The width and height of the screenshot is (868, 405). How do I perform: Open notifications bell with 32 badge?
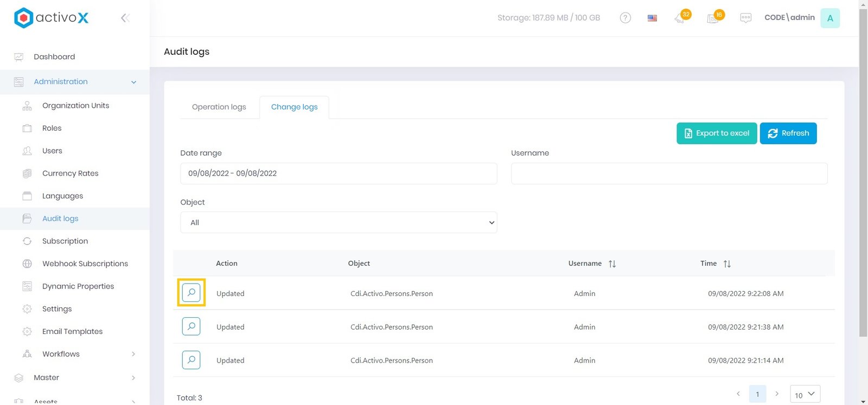(680, 18)
